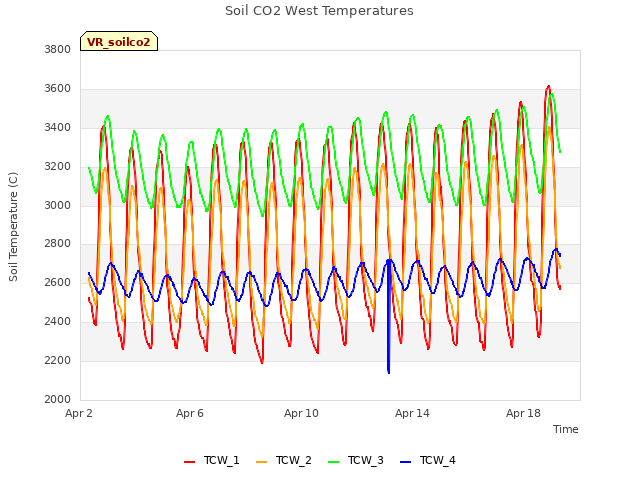Image resolution: width=640 pixels, height=480 pixels.
Task: Click the Apr 18 x-axis tick label
Action: point(523,413)
